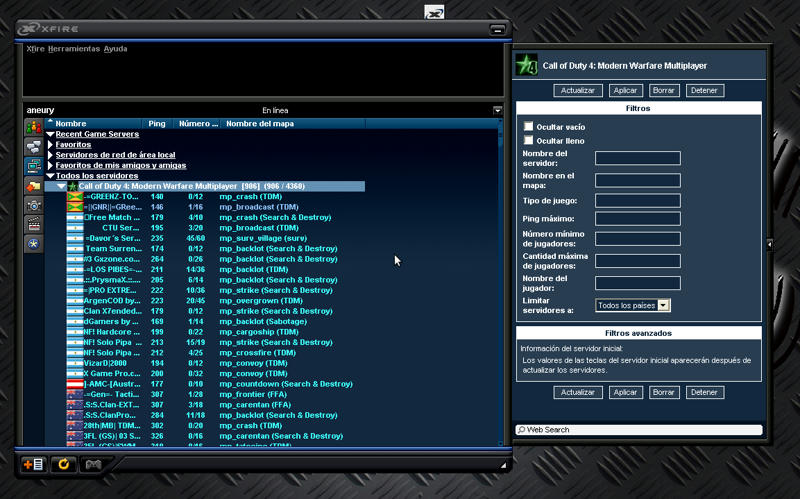Open the Ayuda menu
This screenshot has height=499, width=800.
pos(115,48)
